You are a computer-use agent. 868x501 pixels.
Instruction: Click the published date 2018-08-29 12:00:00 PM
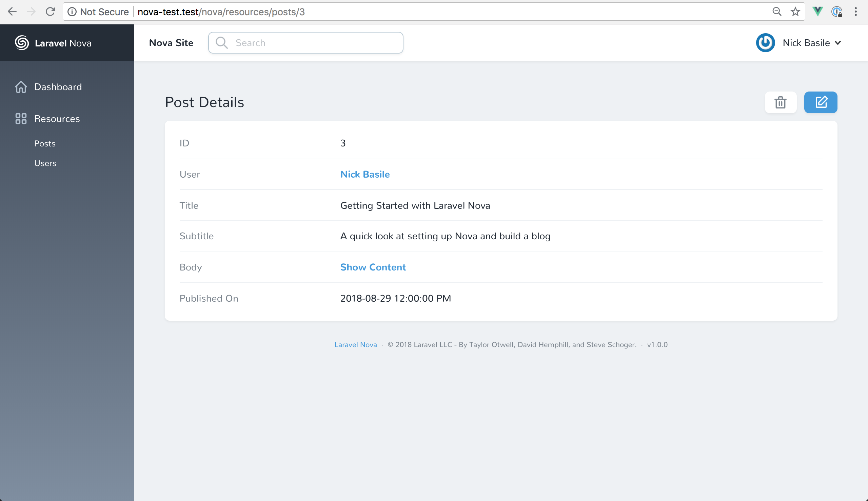pyautogui.click(x=395, y=298)
